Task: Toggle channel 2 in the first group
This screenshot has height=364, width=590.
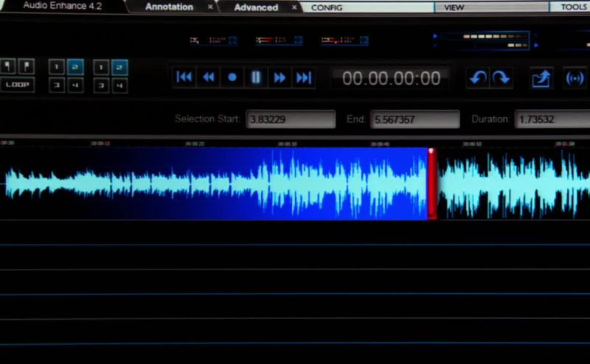Action: pos(75,67)
